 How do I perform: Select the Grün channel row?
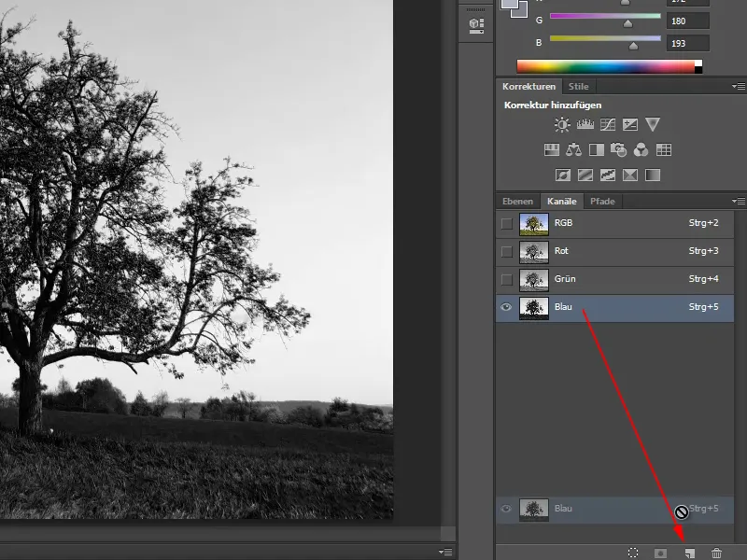(x=614, y=280)
